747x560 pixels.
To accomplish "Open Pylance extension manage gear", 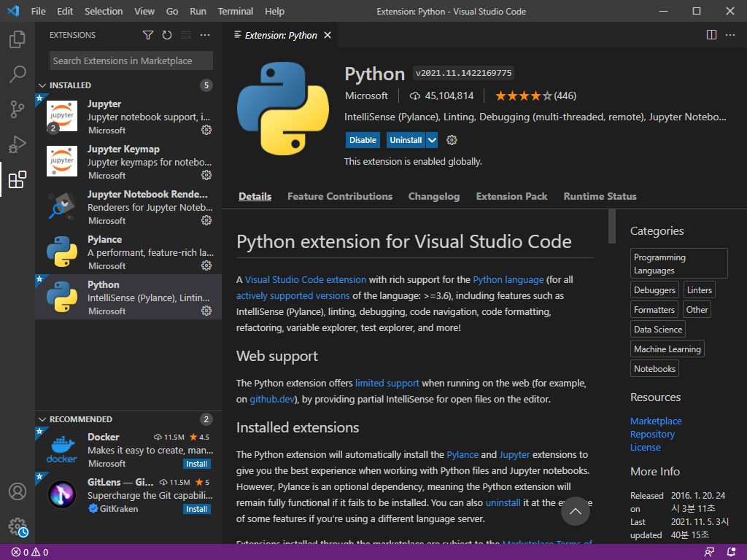I will [x=206, y=265].
